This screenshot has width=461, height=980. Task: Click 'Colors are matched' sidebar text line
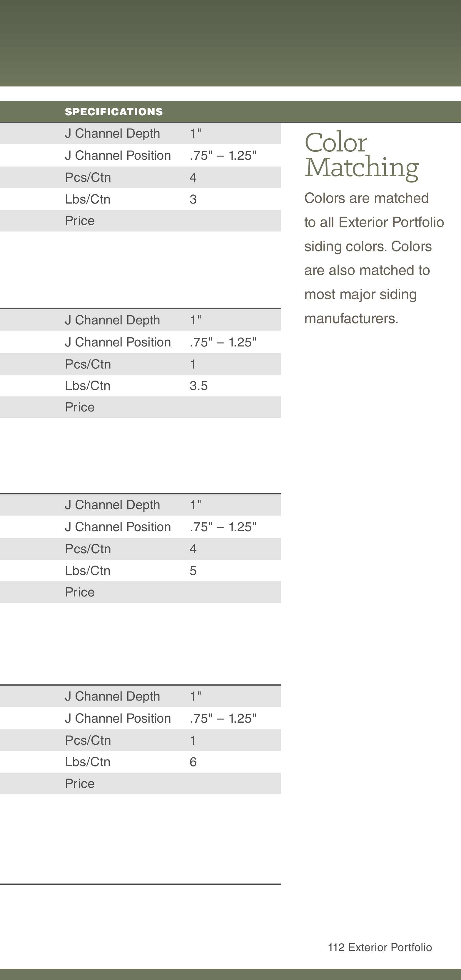pyautogui.click(x=366, y=198)
